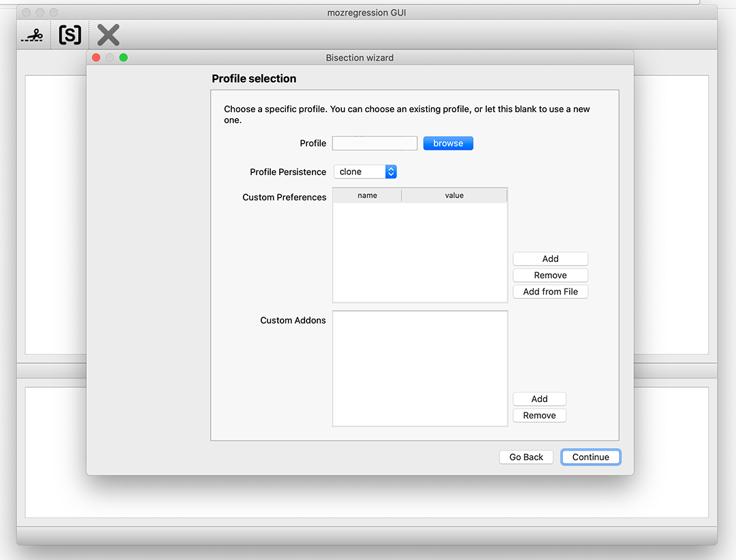This screenshot has width=736, height=560.
Task: Sort preferences by name column header
Action: (x=367, y=196)
